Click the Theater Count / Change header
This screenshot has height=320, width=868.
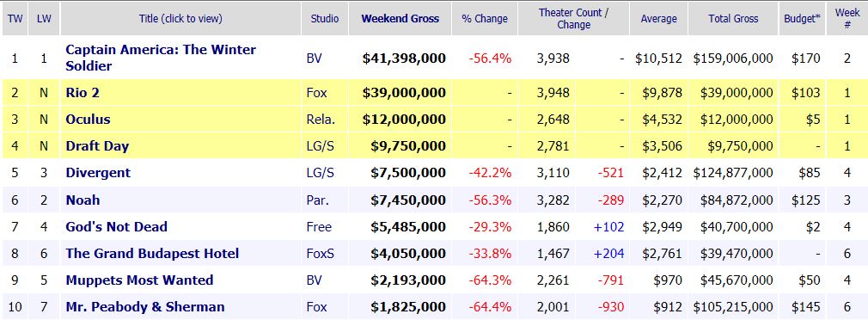[x=573, y=18]
